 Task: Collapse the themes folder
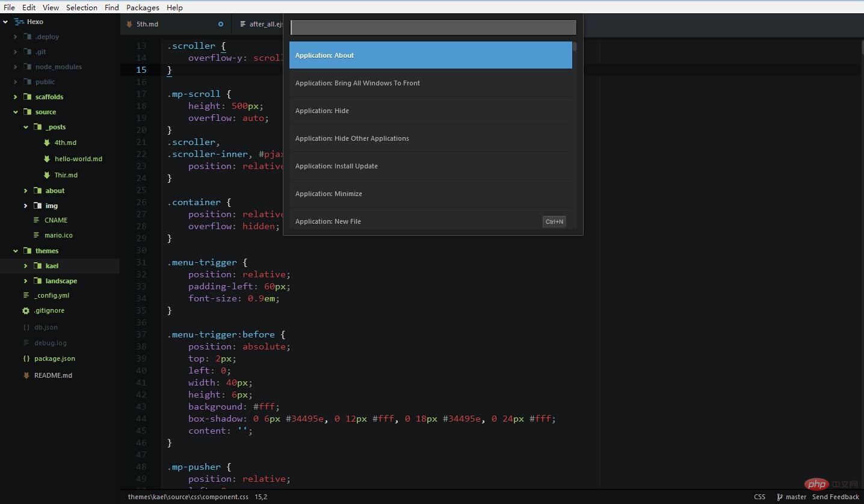point(16,251)
